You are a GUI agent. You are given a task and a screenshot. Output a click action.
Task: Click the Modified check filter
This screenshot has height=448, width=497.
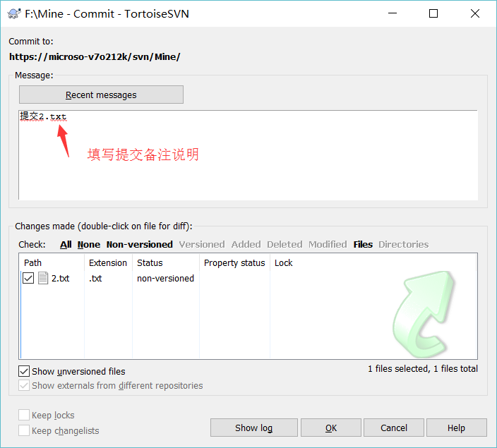[x=328, y=244]
